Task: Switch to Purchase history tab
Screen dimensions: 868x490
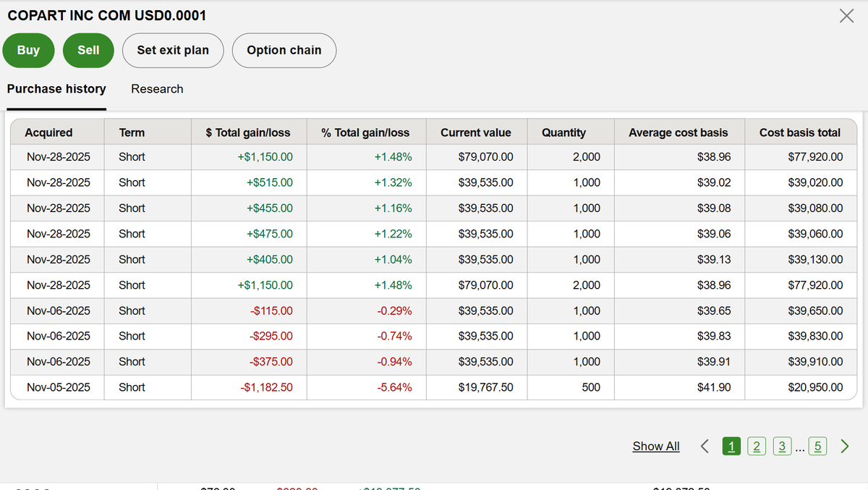Action: [x=56, y=89]
